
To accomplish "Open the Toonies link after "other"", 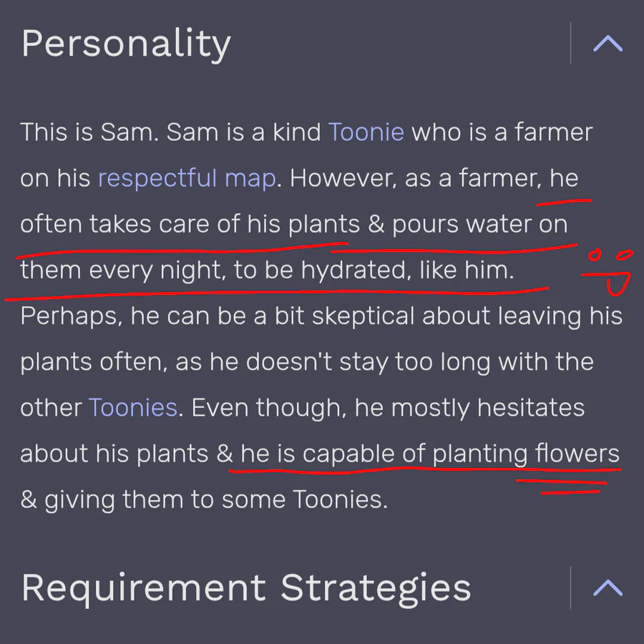I will point(133,408).
